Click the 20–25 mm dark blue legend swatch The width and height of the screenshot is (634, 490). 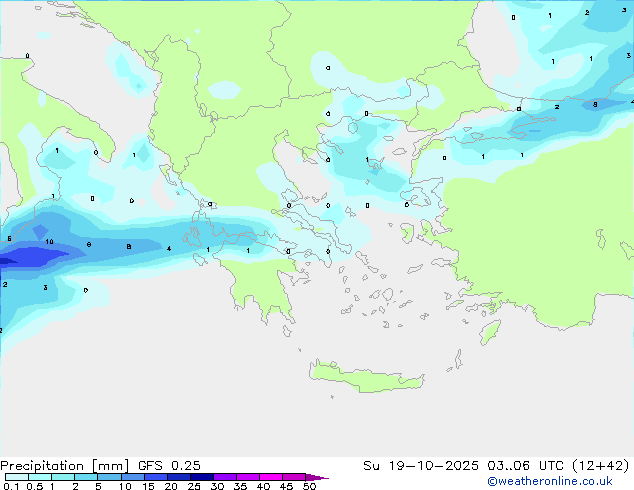[179, 477]
